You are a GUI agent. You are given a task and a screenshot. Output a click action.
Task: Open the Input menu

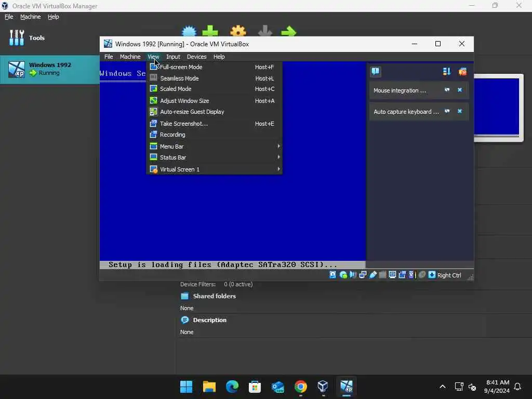pyautogui.click(x=173, y=57)
